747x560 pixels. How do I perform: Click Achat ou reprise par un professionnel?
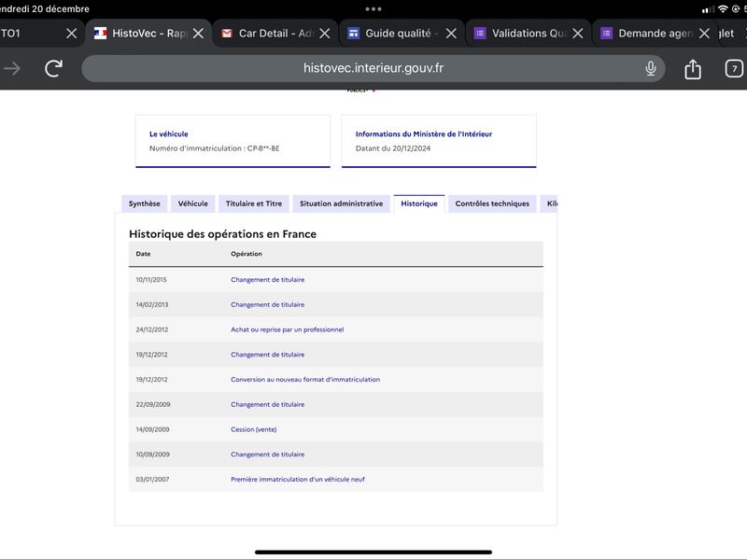tap(288, 329)
